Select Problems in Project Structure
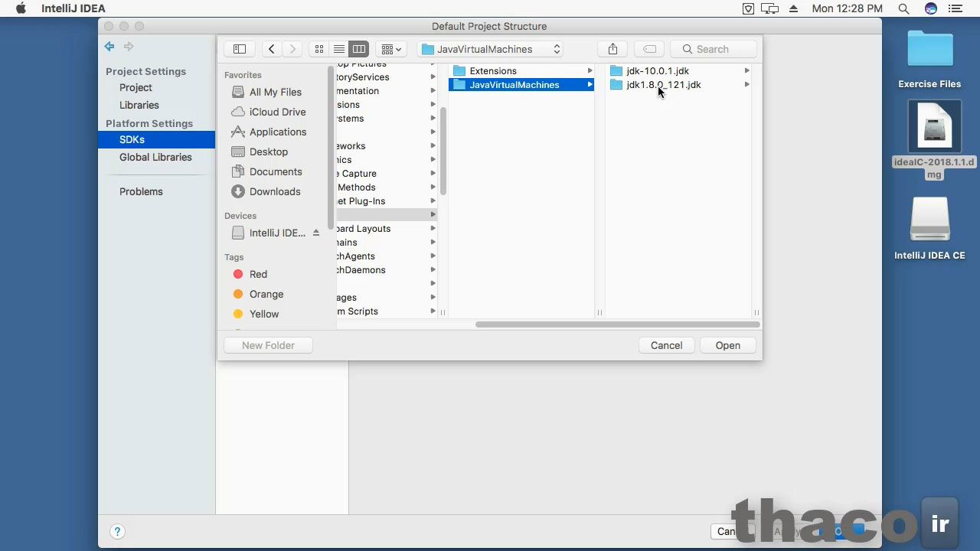 [141, 191]
